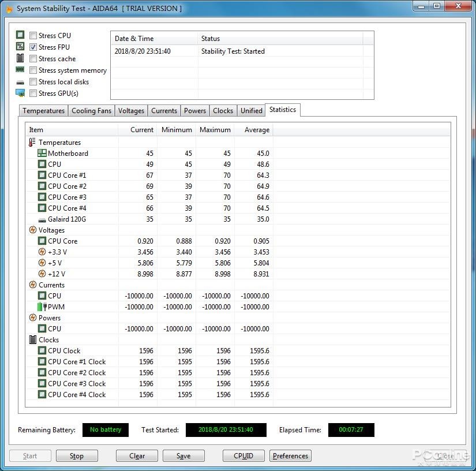Click the Date & Time log column header
The width and height of the screenshot is (476, 471).
coord(154,39)
